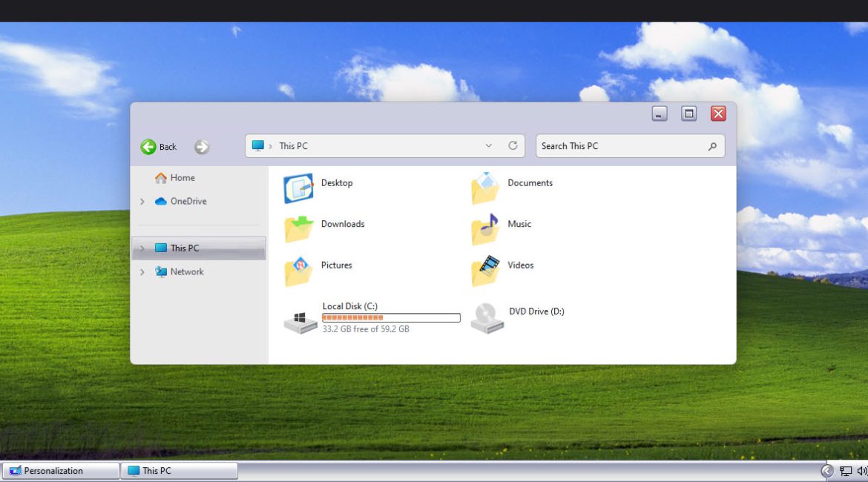Minimize the This PC window
Viewport: 868px width, 482px height.
coord(660,113)
